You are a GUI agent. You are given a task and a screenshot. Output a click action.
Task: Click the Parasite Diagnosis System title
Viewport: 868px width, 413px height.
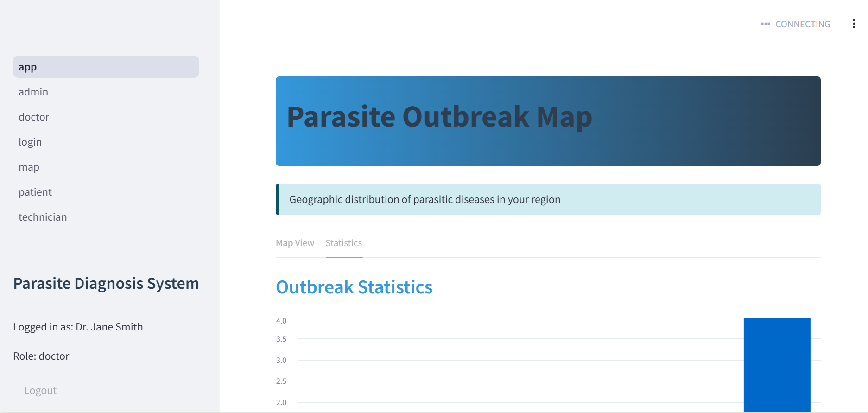point(106,283)
